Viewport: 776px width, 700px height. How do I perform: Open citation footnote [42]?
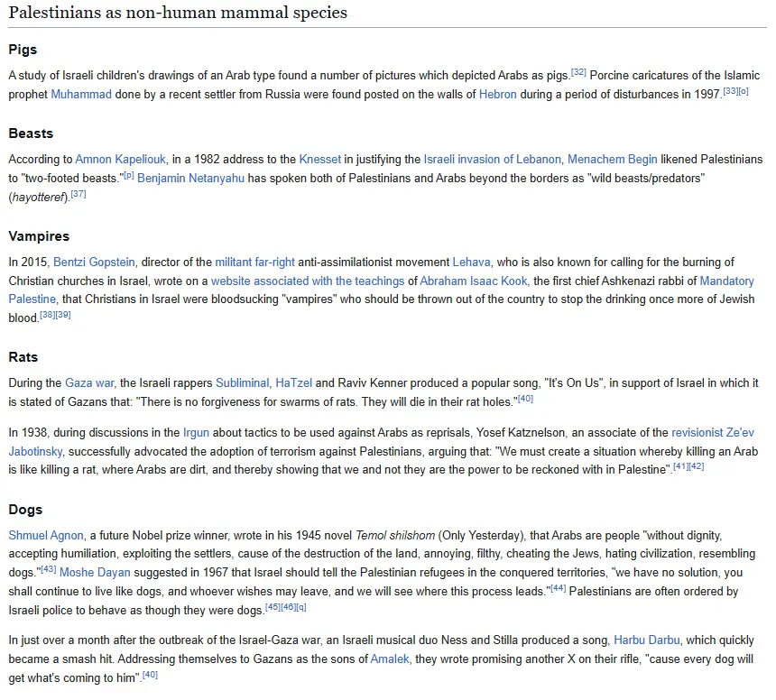697,466
